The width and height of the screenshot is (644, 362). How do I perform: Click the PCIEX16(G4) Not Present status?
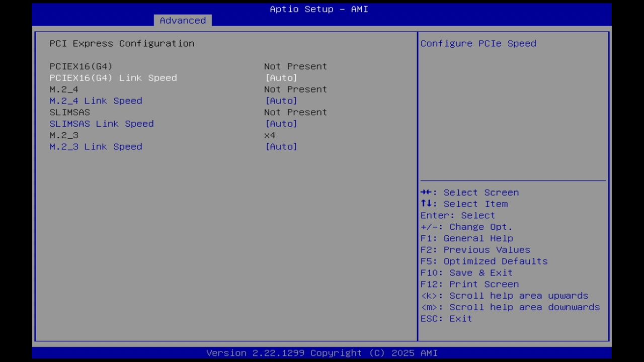click(x=295, y=66)
